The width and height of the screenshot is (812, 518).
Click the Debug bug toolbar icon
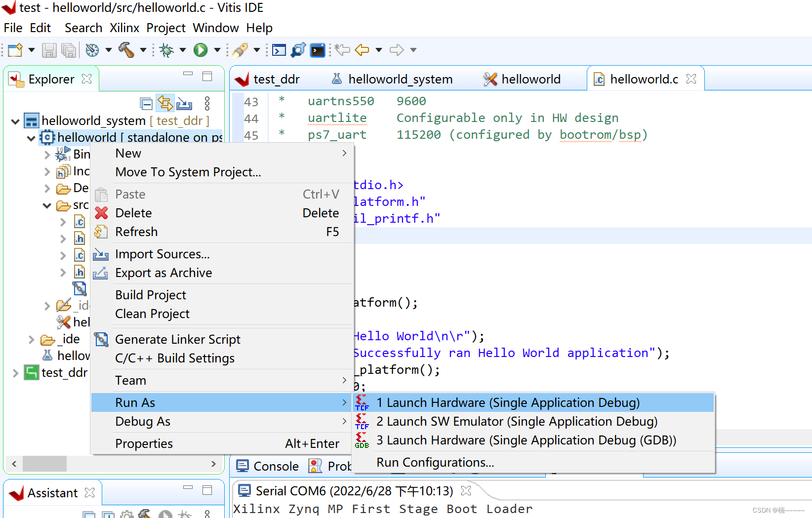(x=167, y=50)
